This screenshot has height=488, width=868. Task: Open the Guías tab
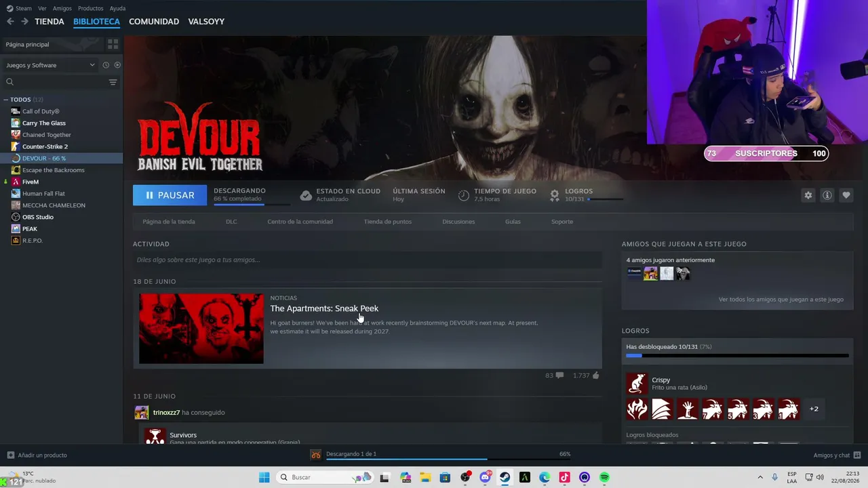click(513, 222)
